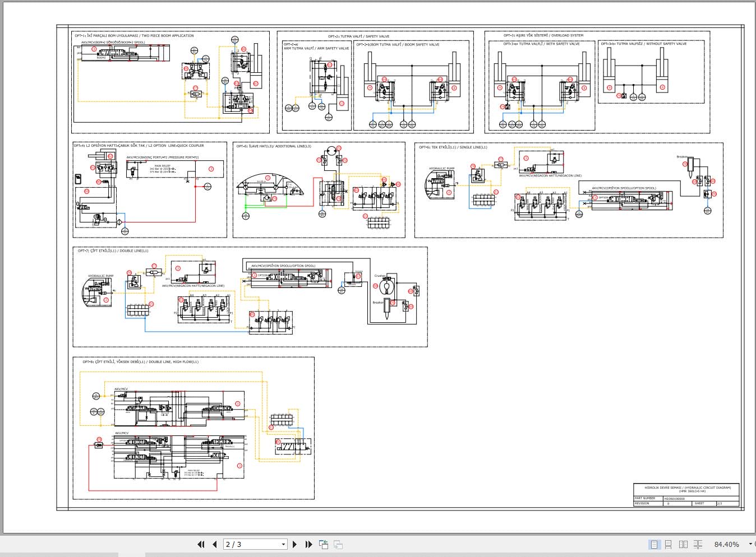Open the page number dropdown list
The height and width of the screenshot is (557, 756).
click(284, 544)
